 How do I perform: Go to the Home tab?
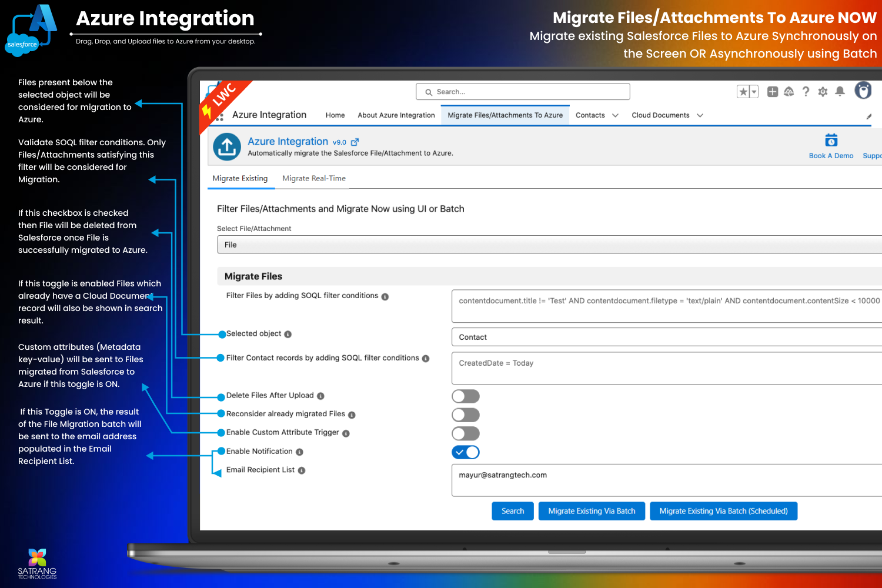pos(335,115)
